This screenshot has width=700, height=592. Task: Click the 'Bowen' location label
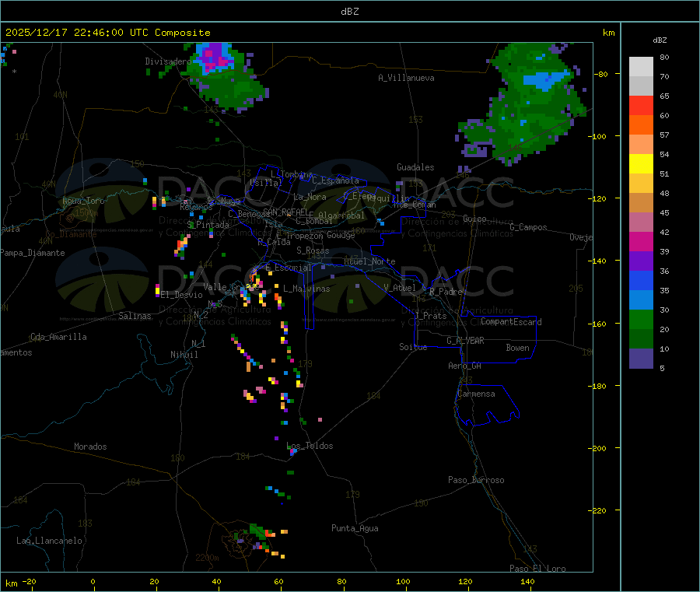[517, 347]
